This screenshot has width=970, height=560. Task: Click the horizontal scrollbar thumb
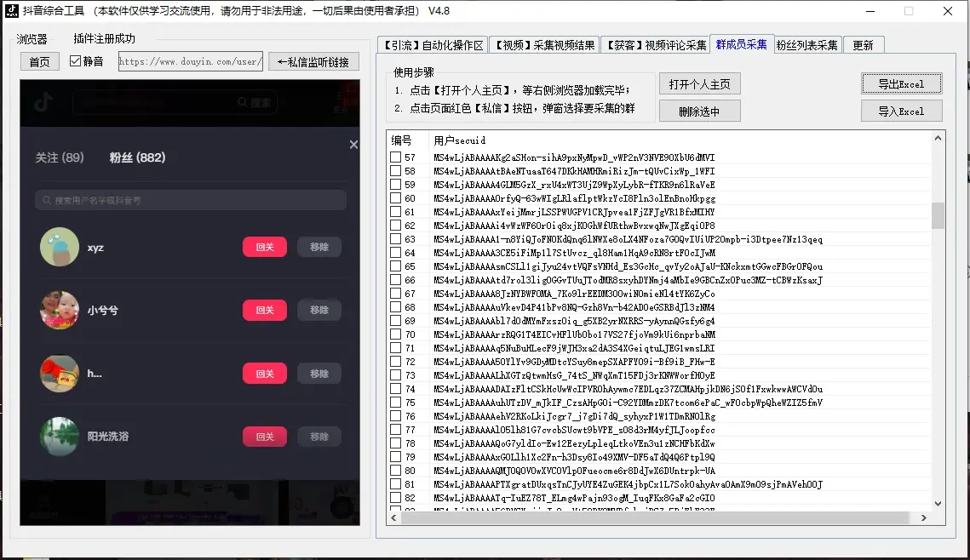click(x=655, y=518)
